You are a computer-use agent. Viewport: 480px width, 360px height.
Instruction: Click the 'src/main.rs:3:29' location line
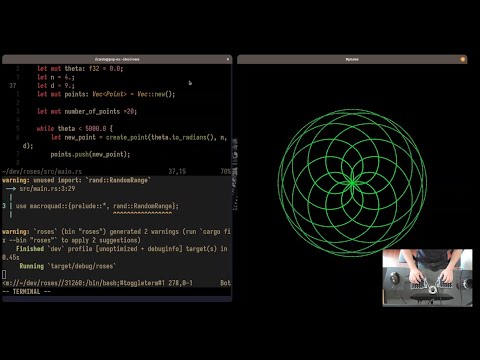coord(47,189)
